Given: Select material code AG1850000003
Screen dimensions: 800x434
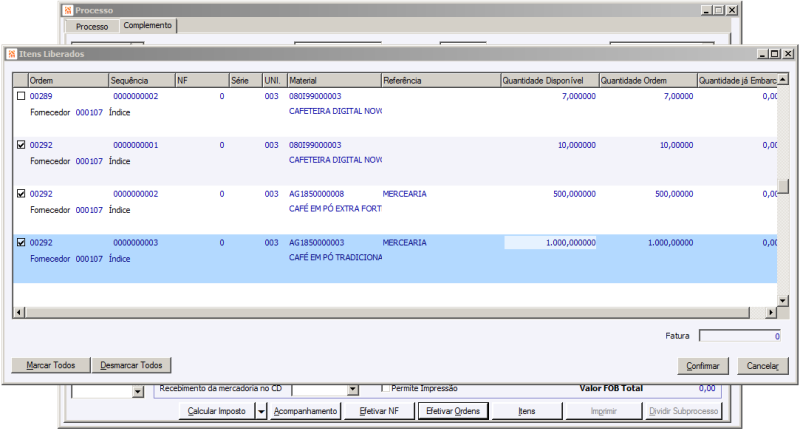Looking at the screenshot, I should coord(316,242).
